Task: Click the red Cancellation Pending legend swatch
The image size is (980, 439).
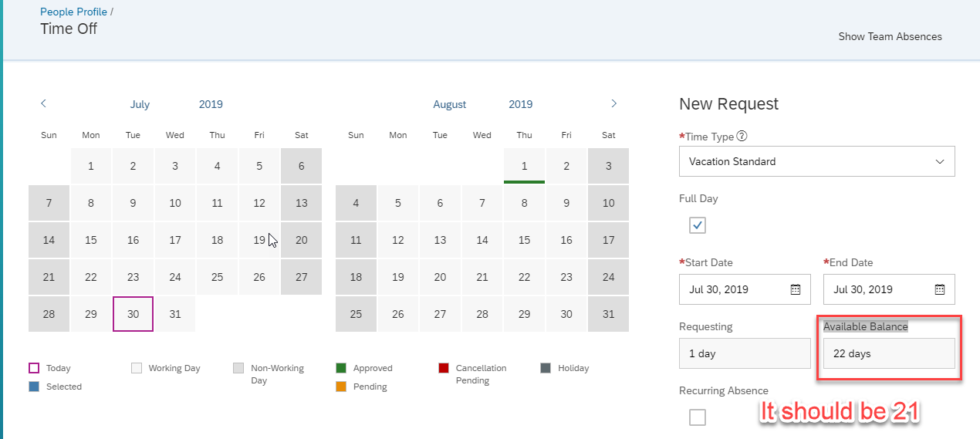Action: tap(444, 368)
